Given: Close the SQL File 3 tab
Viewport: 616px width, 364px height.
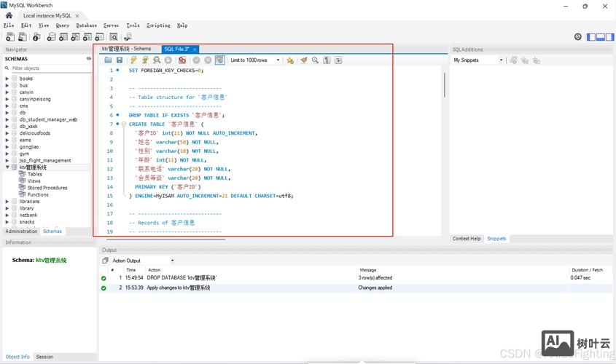Looking at the screenshot, I should pos(195,50).
